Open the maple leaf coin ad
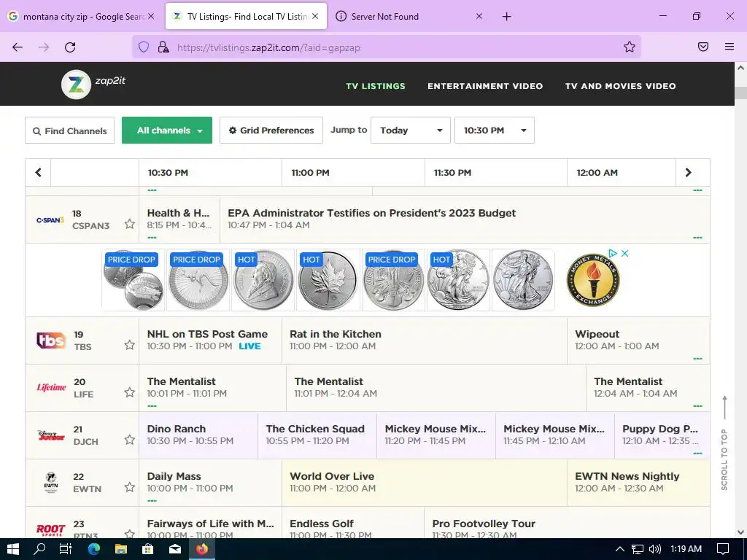This screenshot has height=560, width=747. pos(328,280)
